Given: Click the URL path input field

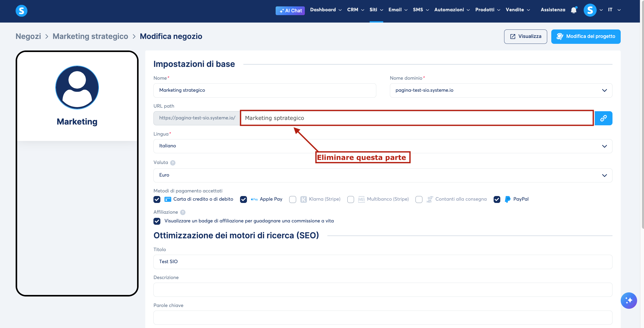Looking at the screenshot, I should tap(417, 118).
